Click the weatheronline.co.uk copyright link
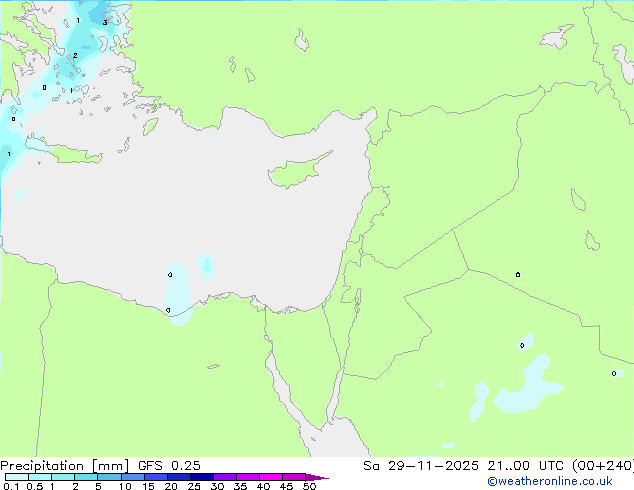634x490 pixels. coord(550,481)
